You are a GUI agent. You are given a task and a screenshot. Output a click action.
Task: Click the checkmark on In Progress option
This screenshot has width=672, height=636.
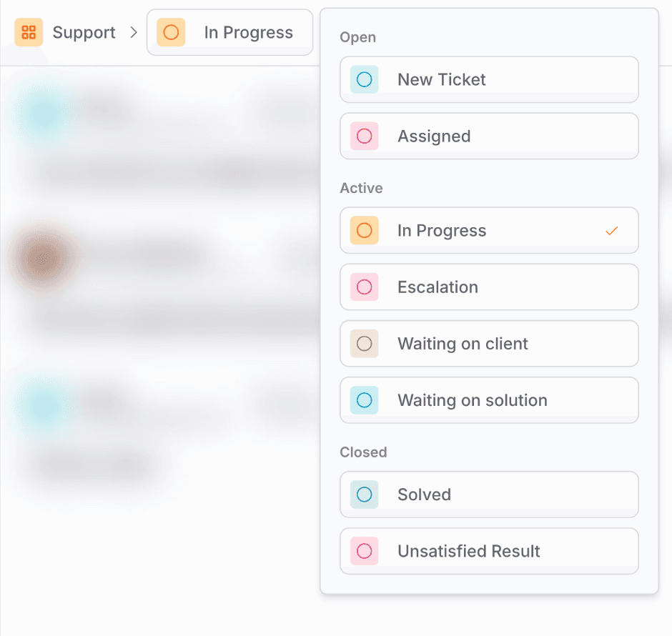click(x=611, y=231)
